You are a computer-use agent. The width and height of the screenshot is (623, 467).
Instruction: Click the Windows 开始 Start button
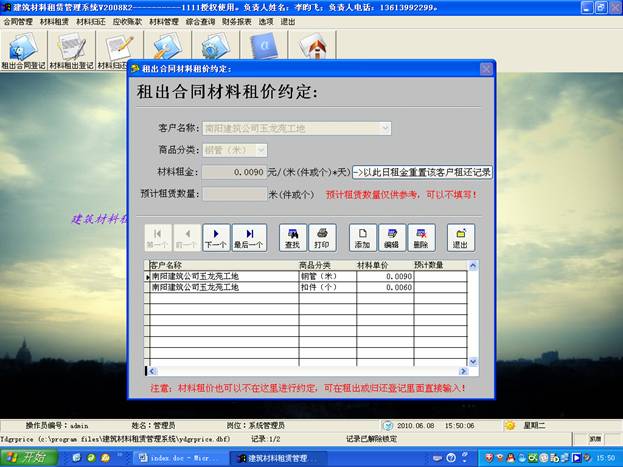(x=30, y=457)
